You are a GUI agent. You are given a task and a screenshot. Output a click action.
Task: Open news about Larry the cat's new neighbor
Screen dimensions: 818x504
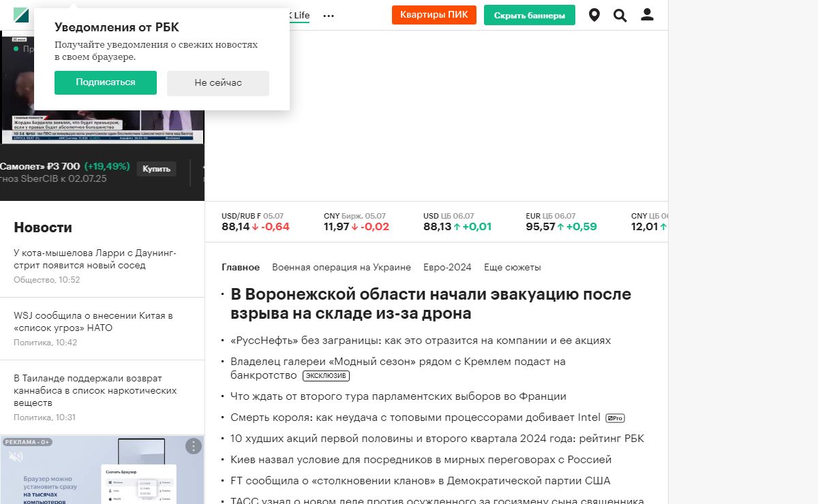[x=95, y=259]
